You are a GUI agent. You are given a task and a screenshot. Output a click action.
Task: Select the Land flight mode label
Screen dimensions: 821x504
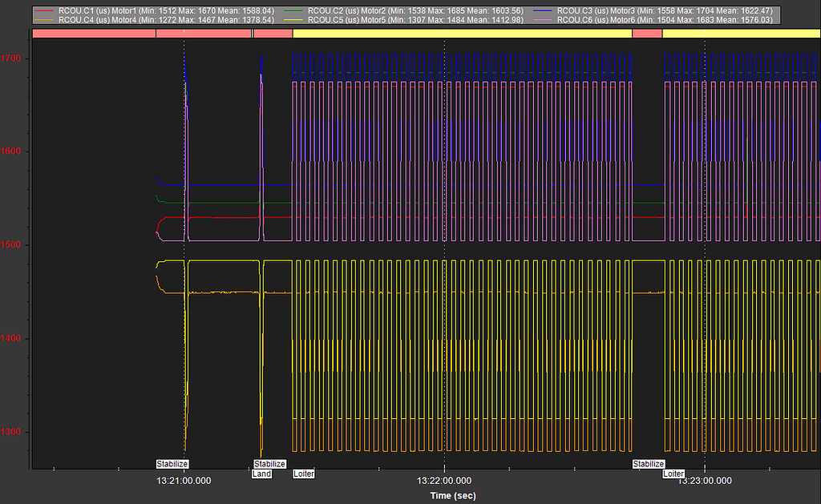click(x=261, y=474)
